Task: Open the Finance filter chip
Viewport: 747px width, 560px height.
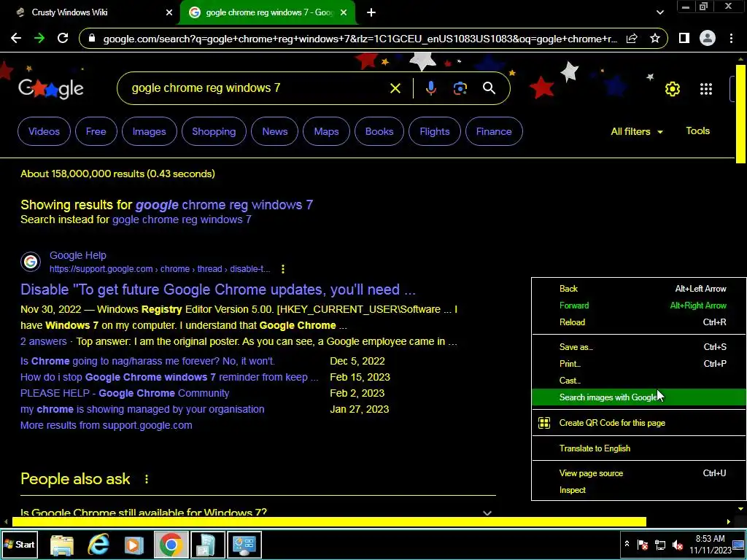Action: pos(494,131)
